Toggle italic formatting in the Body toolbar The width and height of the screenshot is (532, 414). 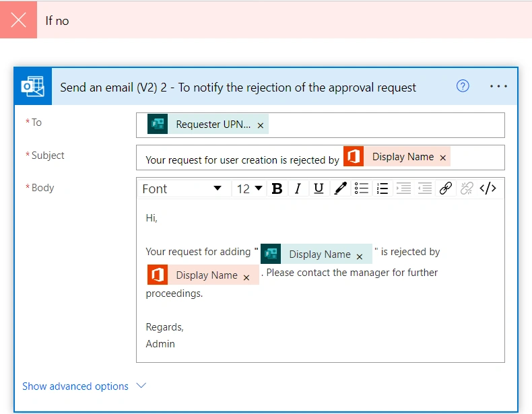coord(298,188)
